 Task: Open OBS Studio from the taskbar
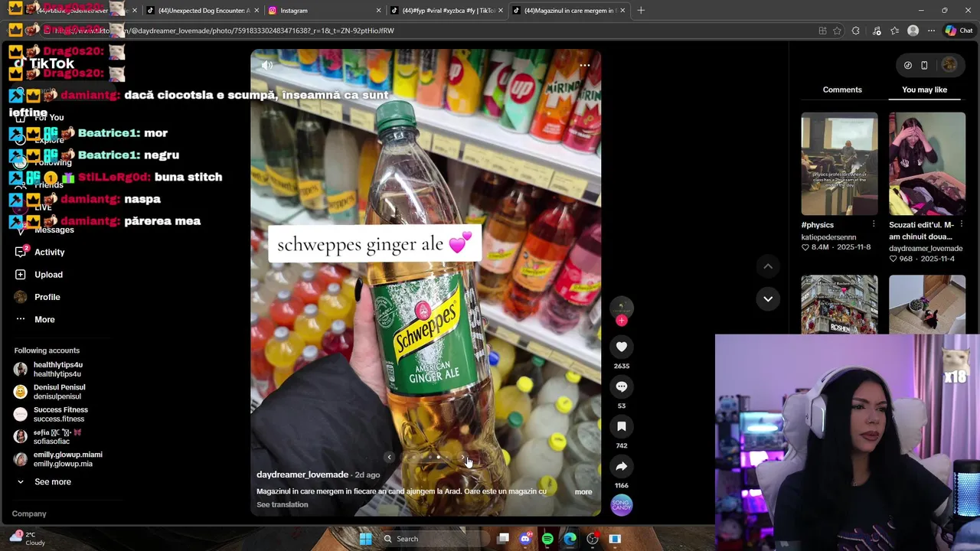click(x=592, y=539)
